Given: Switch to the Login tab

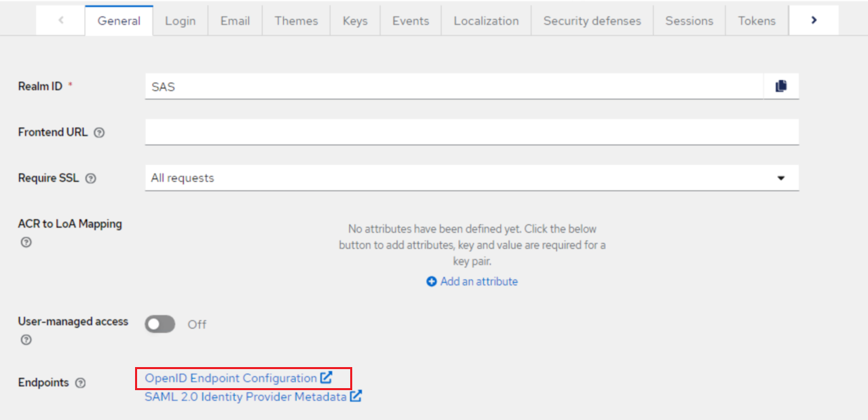Looking at the screenshot, I should click(x=180, y=21).
